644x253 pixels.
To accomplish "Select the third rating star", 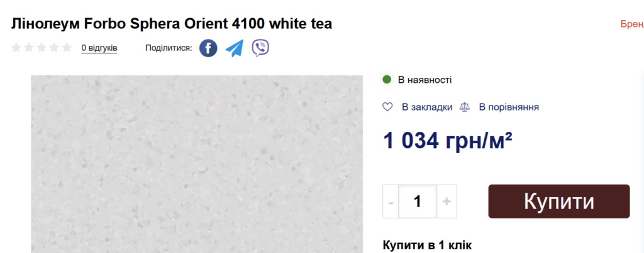I will tap(42, 48).
